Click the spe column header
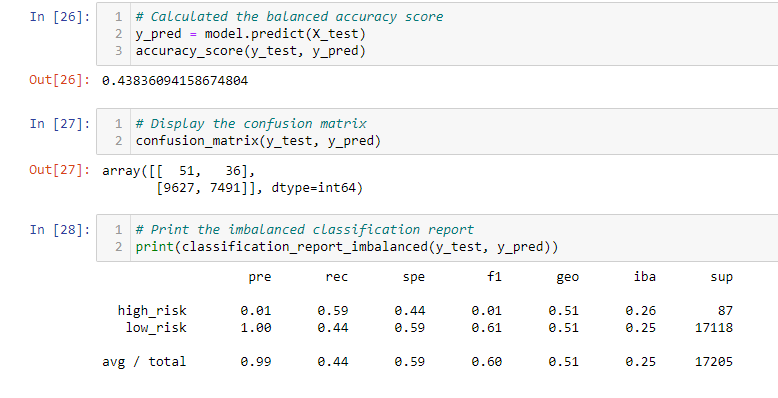778x398 pixels. pyautogui.click(x=414, y=277)
